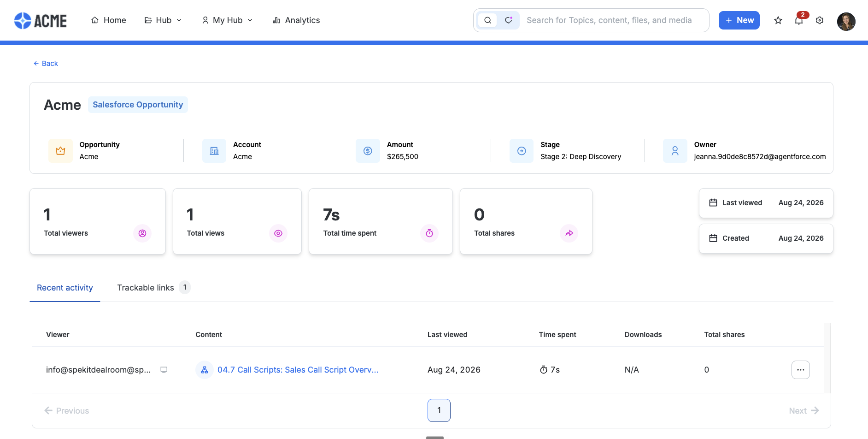Click the Owner person icon
The width and height of the screenshot is (868, 439).
[675, 151]
